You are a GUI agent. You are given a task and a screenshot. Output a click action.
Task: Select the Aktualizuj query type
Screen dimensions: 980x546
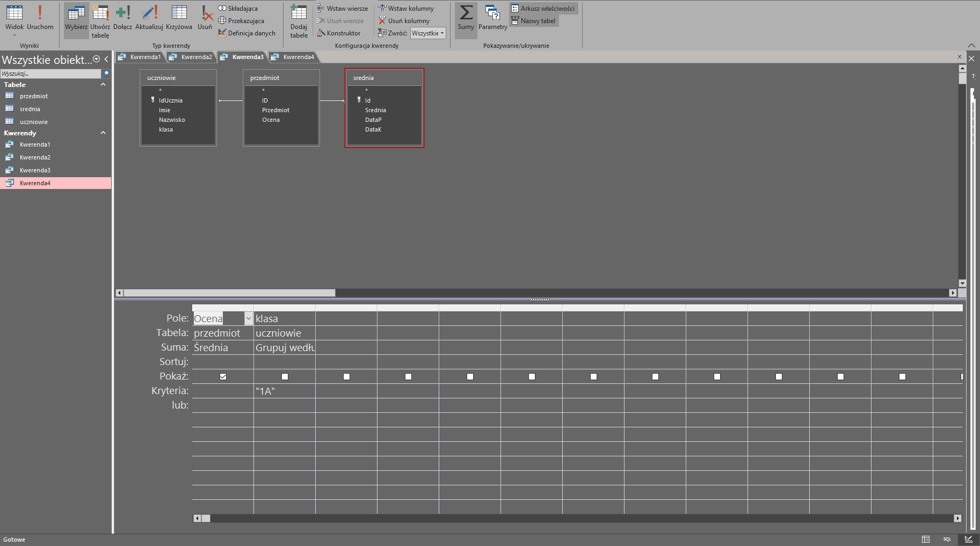point(149,18)
